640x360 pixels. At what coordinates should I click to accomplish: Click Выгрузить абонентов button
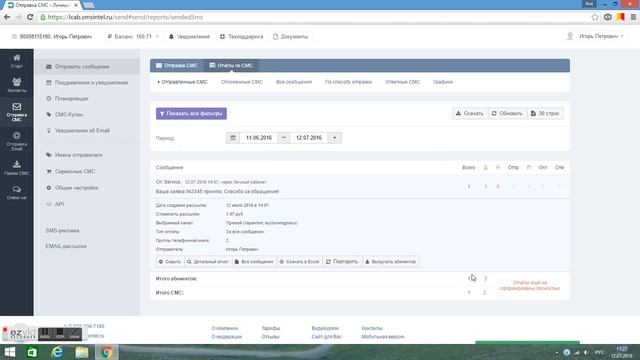tap(390, 262)
